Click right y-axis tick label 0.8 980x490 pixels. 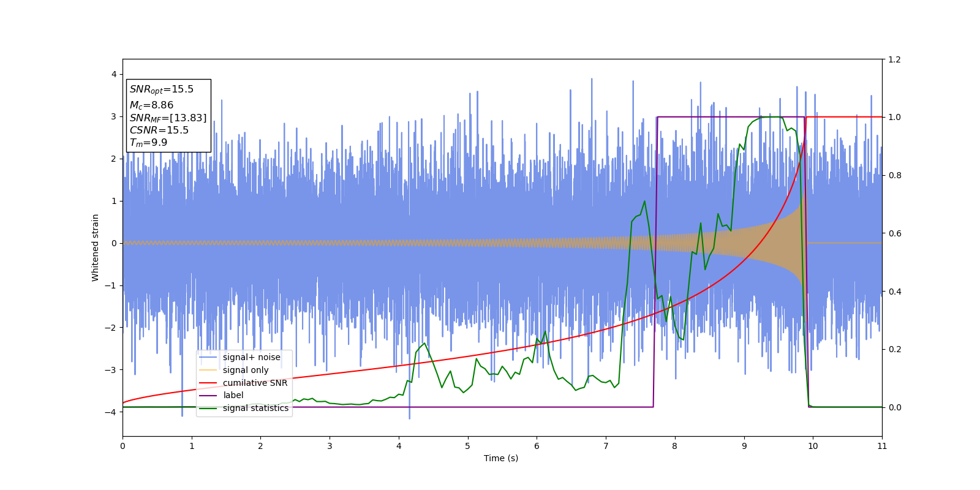click(894, 175)
